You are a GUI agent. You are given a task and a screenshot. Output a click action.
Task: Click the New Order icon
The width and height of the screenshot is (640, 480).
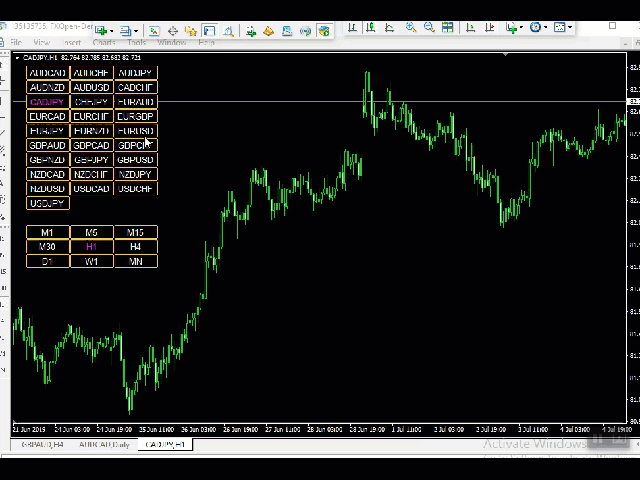click(251, 31)
